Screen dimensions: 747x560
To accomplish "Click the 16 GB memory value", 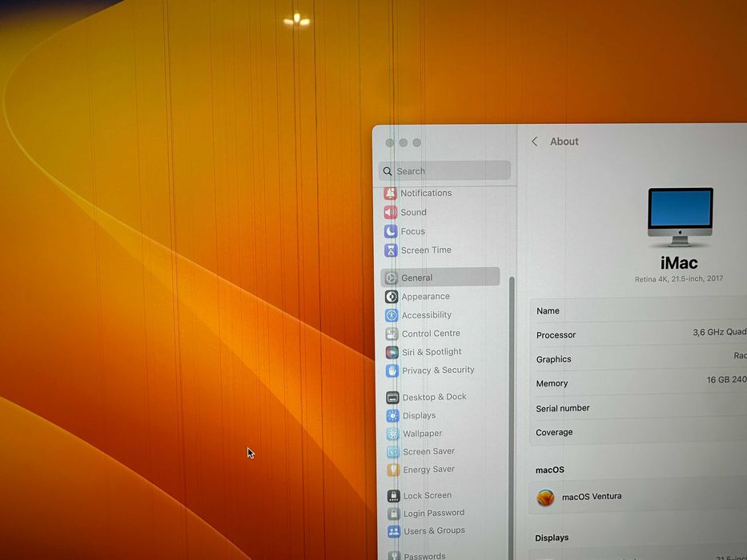I will tap(726, 379).
